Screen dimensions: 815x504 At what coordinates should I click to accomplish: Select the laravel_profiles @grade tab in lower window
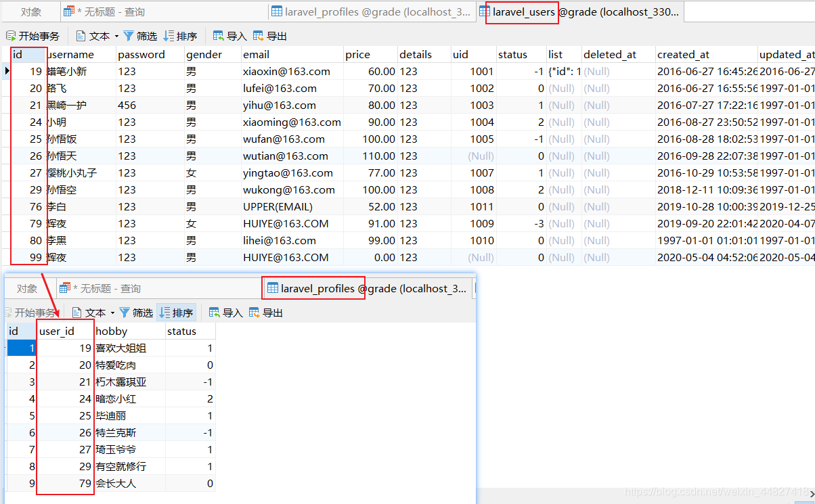(x=366, y=288)
